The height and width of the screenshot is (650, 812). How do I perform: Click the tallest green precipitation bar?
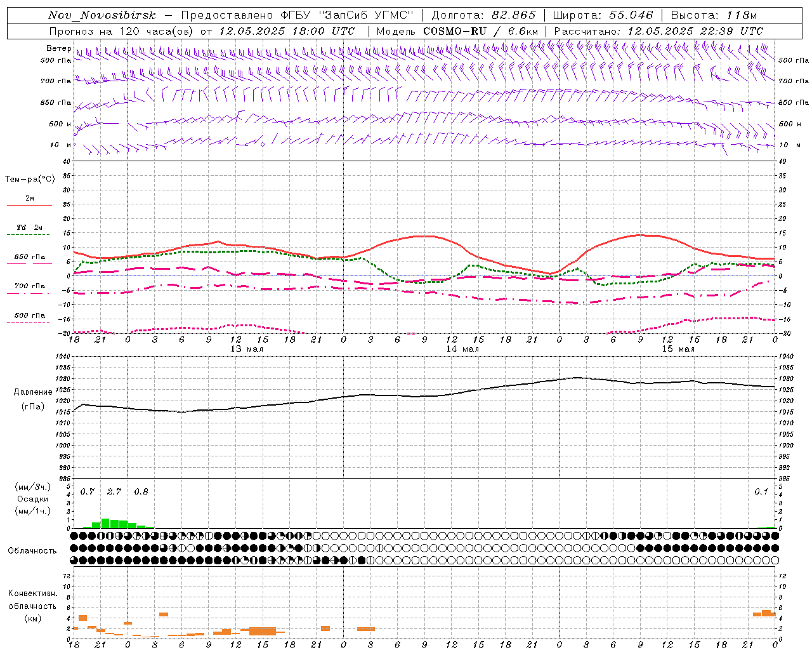pos(105,523)
